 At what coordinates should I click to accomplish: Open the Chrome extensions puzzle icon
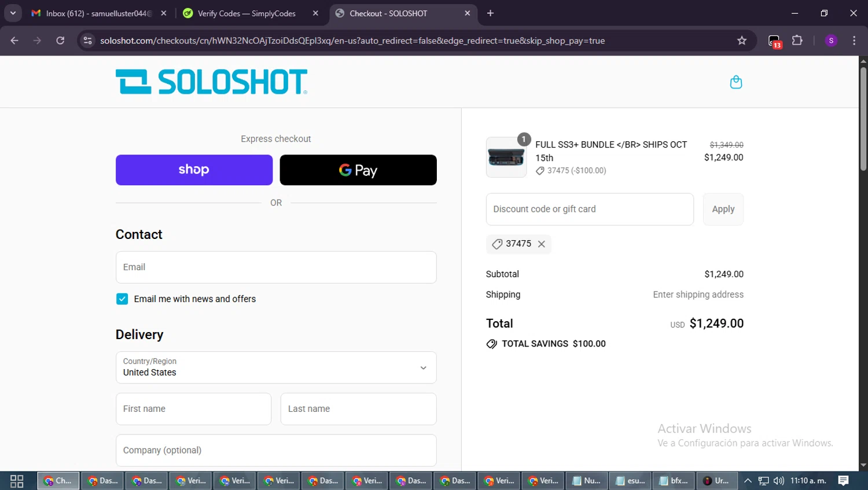(x=797, y=40)
